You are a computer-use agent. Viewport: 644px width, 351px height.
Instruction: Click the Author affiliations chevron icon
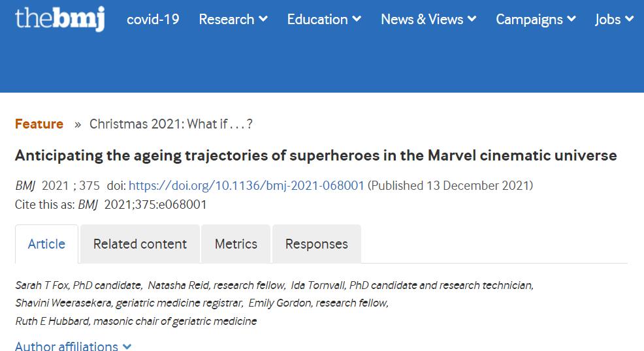point(127,346)
